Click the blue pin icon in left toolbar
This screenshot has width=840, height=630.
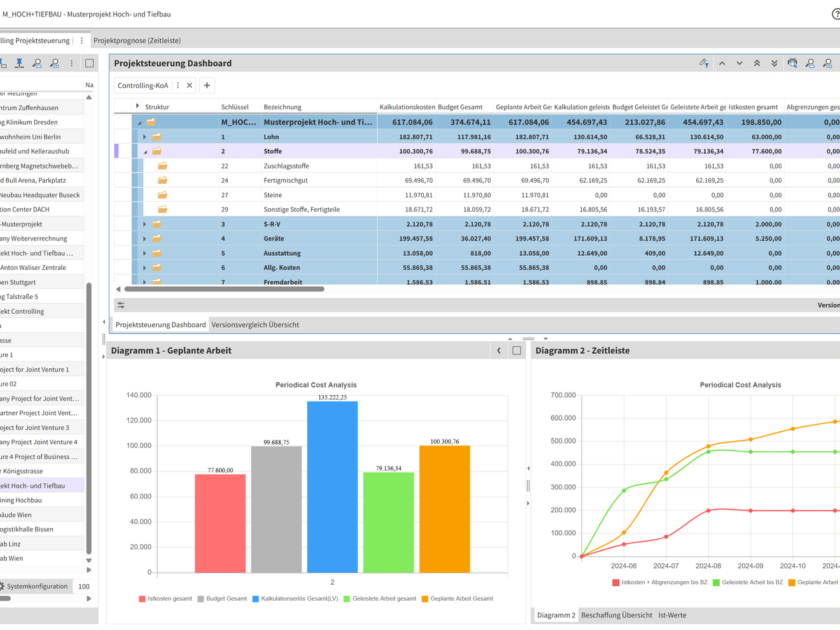20,63
